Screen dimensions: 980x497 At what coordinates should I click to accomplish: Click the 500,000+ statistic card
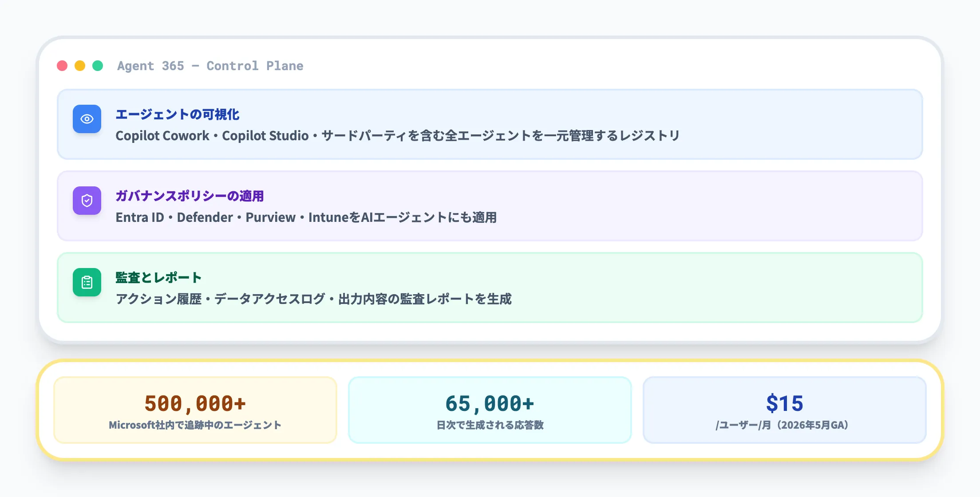[x=195, y=410]
